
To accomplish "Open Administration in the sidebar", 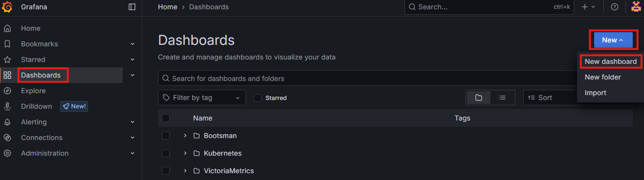I will click(x=44, y=153).
